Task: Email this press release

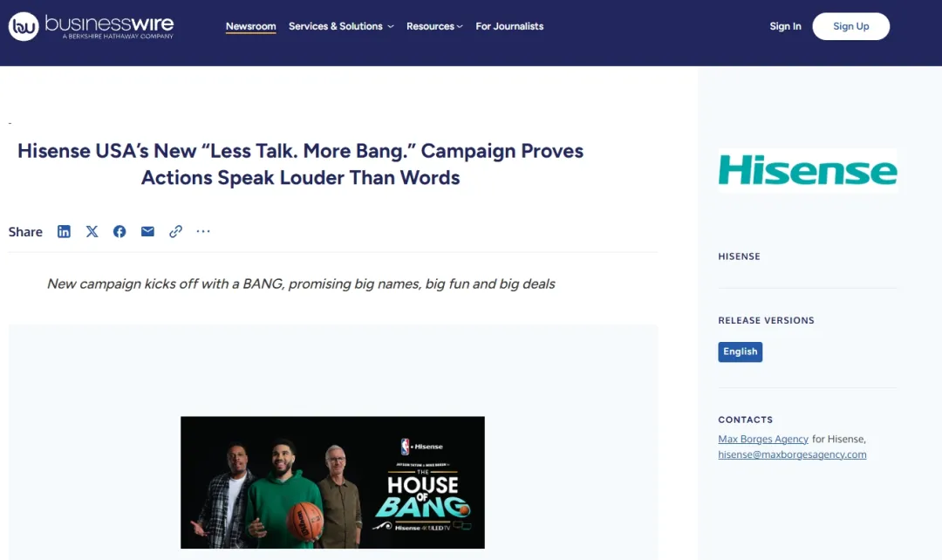Action: [147, 231]
